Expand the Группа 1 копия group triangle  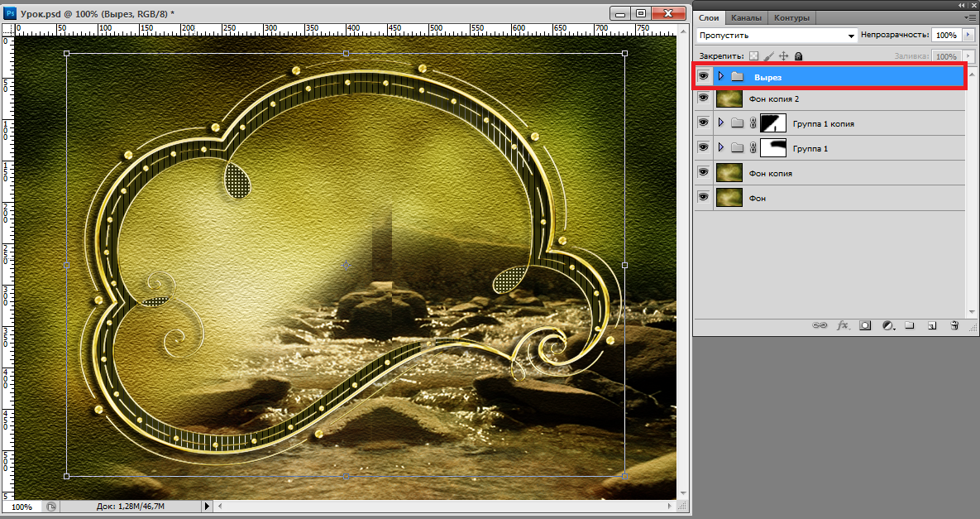[720, 123]
